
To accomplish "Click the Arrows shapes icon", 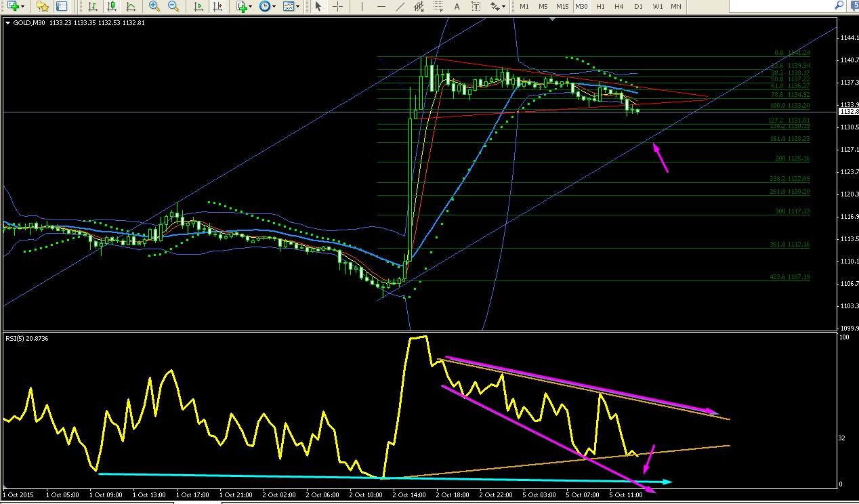I will pos(495,6).
